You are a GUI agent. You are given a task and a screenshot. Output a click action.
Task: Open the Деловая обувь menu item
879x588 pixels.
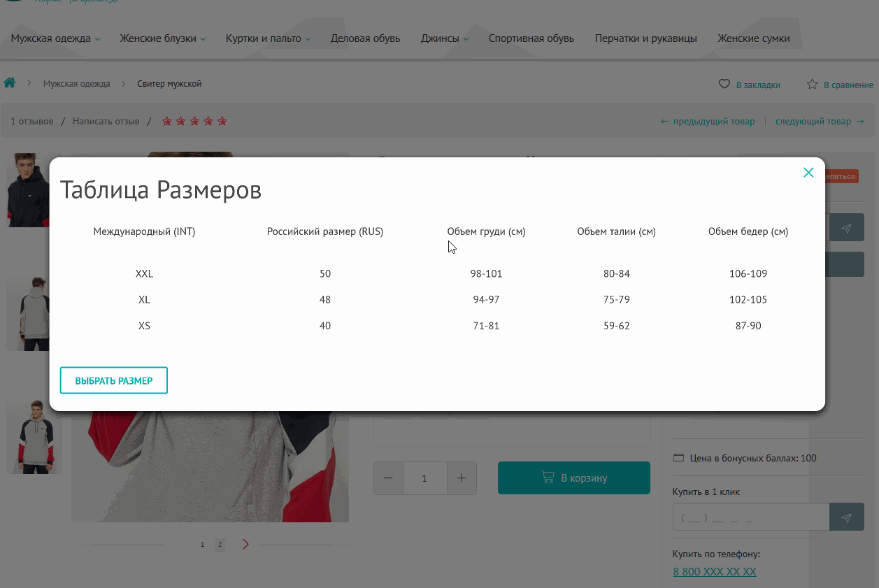point(365,38)
